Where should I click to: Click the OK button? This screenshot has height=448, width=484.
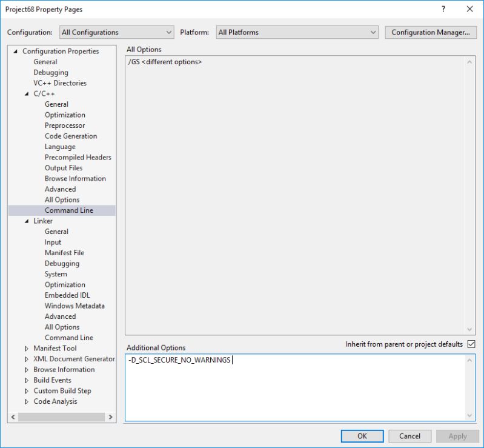(x=362, y=436)
